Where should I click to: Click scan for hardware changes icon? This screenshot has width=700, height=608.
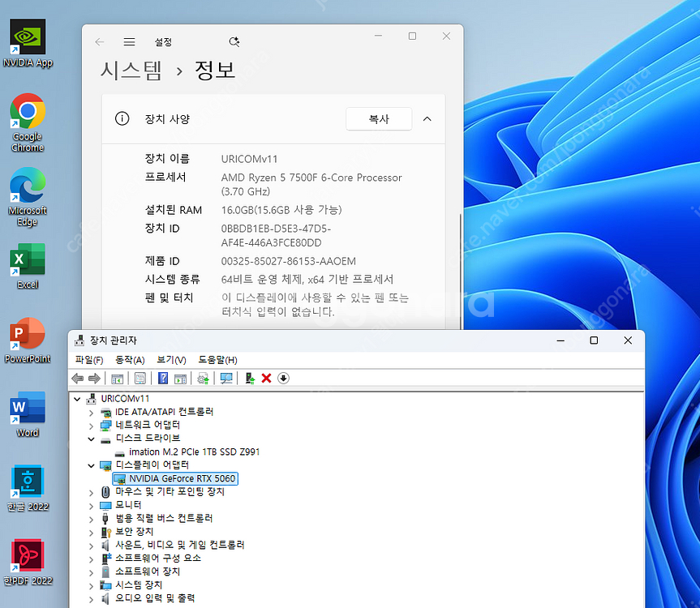tap(226, 379)
